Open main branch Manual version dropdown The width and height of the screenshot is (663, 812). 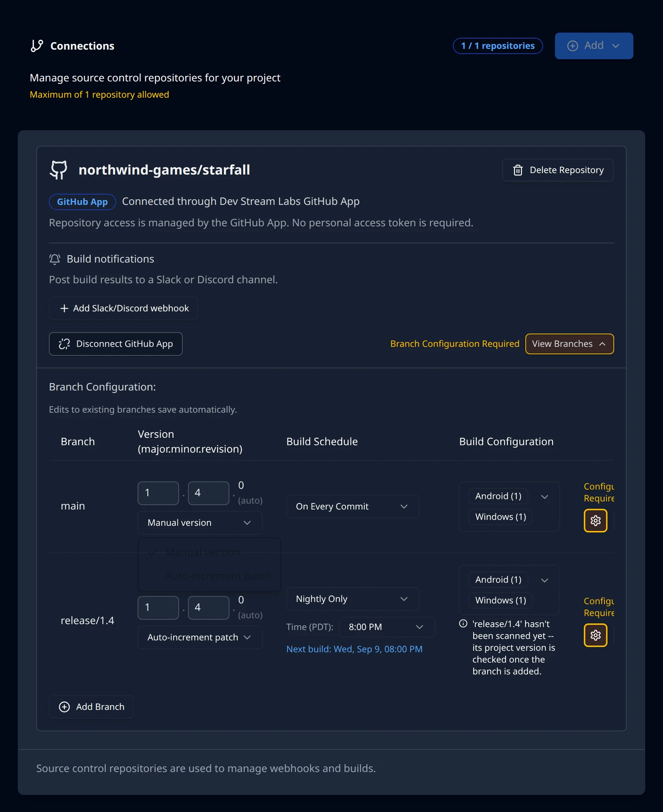pyautogui.click(x=200, y=523)
